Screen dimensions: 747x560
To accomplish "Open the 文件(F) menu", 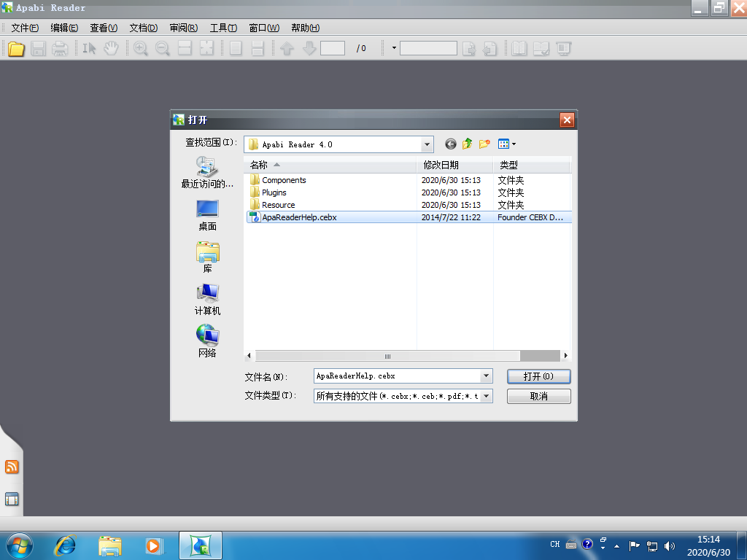I will tap(25, 28).
